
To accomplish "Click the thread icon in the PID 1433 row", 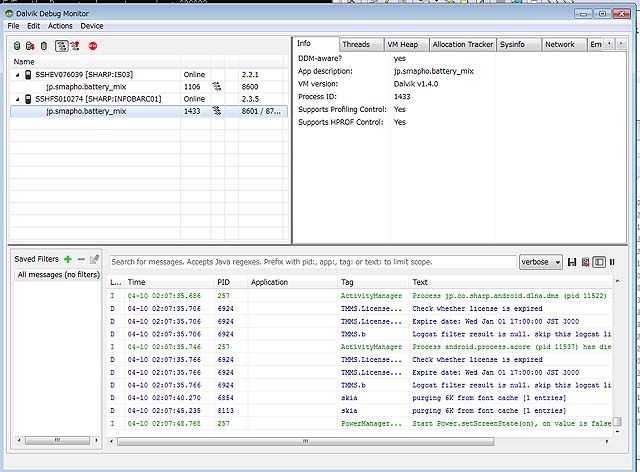I will [217, 111].
